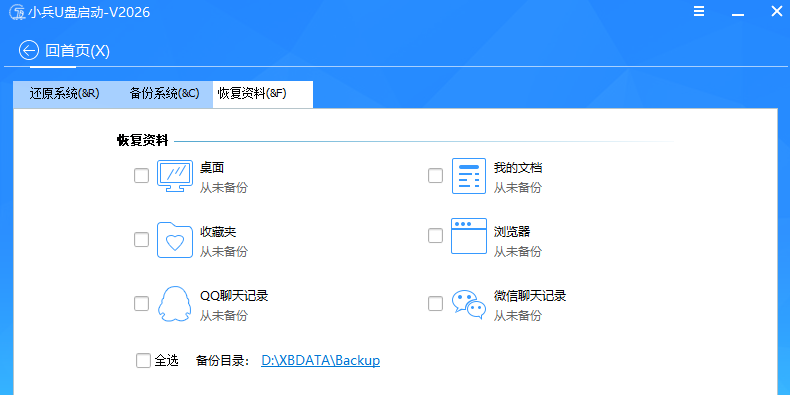Image resolution: width=790 pixels, height=395 pixels.
Task: Click the WeChat chat bubbles icon
Action: 469,304
